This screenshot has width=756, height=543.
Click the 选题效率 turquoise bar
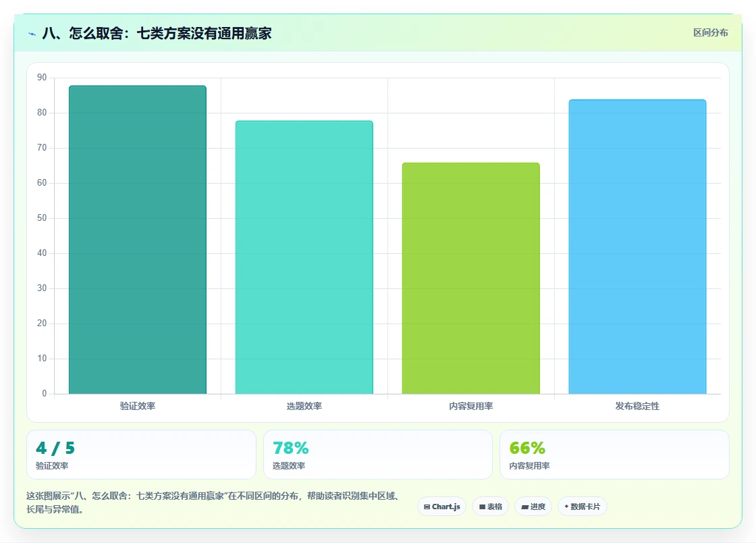pyautogui.click(x=304, y=257)
